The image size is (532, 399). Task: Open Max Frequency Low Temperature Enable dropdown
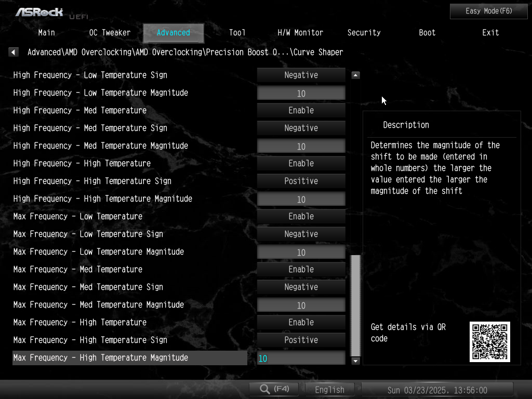tap(301, 216)
